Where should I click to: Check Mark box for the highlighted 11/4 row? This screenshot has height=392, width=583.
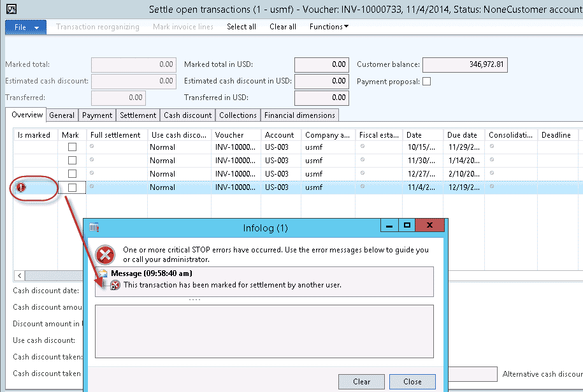pyautogui.click(x=72, y=187)
